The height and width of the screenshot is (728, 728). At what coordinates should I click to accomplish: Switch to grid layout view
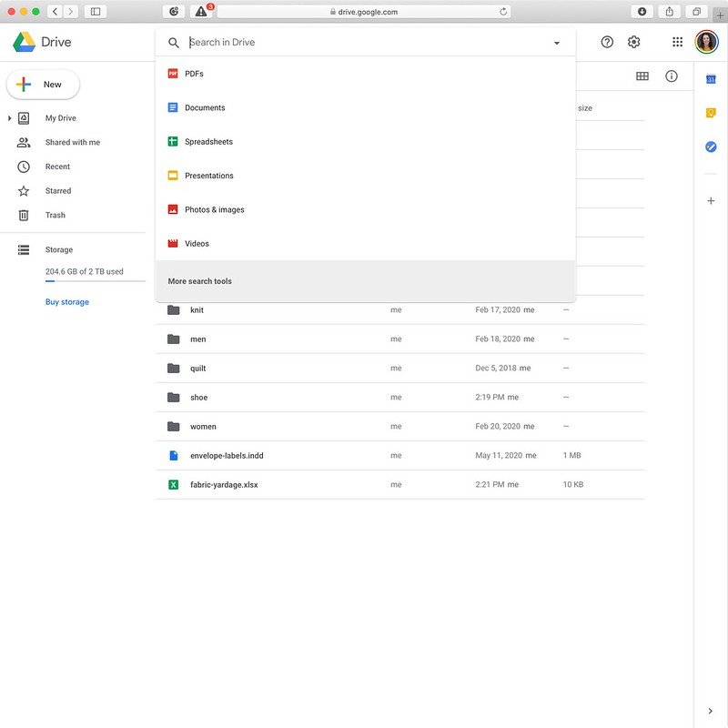pyautogui.click(x=642, y=76)
